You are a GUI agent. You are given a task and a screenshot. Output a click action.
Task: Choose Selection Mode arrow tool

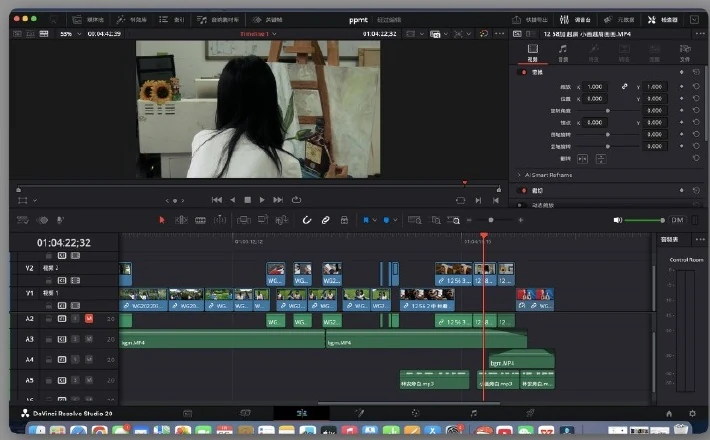click(x=162, y=220)
